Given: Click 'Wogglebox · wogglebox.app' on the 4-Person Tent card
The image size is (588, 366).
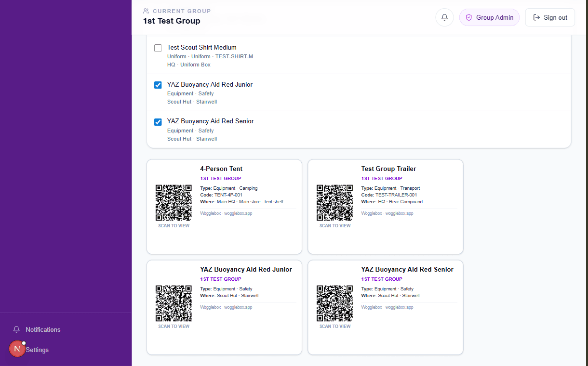Looking at the screenshot, I should pyautogui.click(x=226, y=213).
